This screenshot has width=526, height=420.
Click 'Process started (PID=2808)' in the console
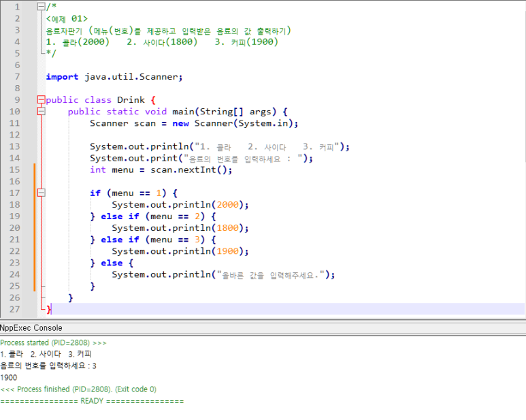click(45, 342)
